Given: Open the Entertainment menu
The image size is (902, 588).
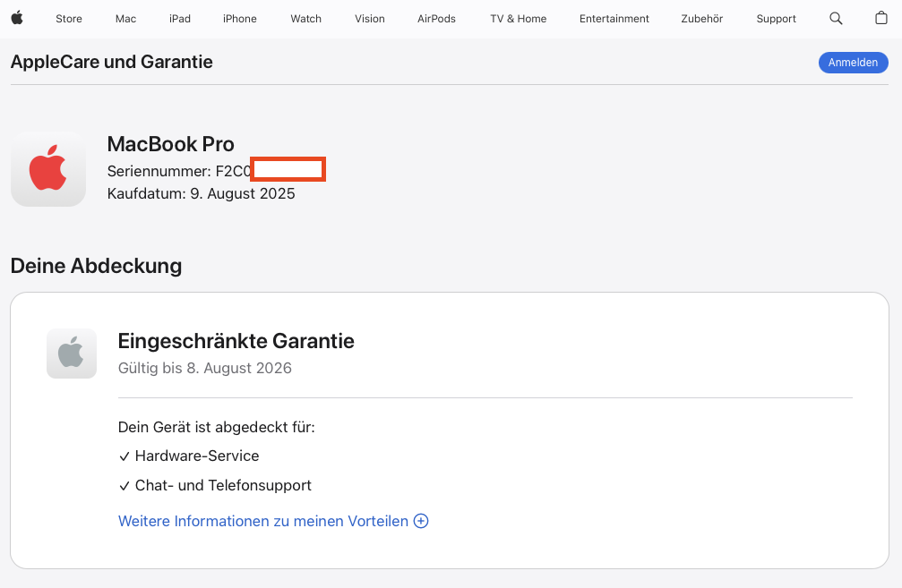Looking at the screenshot, I should pyautogui.click(x=614, y=19).
